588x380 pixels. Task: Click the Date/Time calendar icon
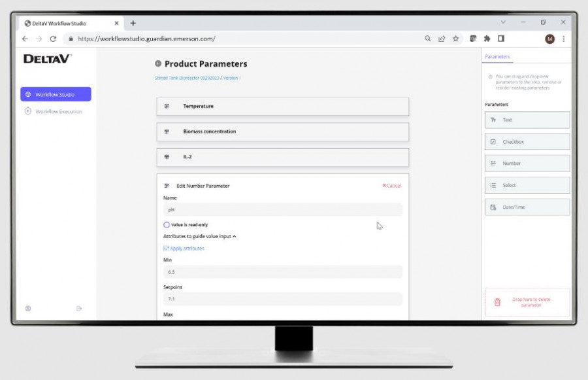pos(493,207)
